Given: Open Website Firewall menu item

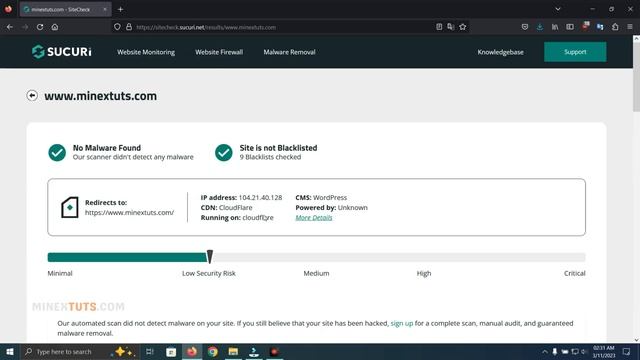Looking at the screenshot, I should click(x=219, y=52).
